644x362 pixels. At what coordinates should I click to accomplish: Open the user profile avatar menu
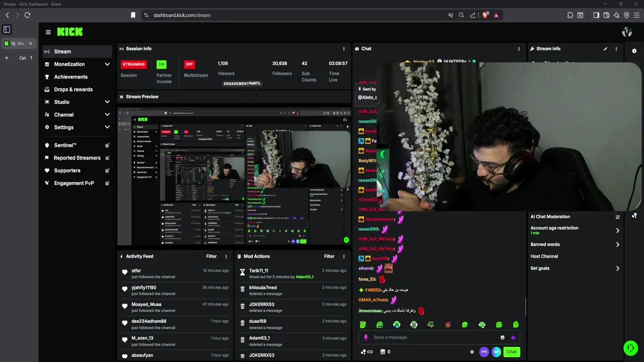[x=627, y=32]
